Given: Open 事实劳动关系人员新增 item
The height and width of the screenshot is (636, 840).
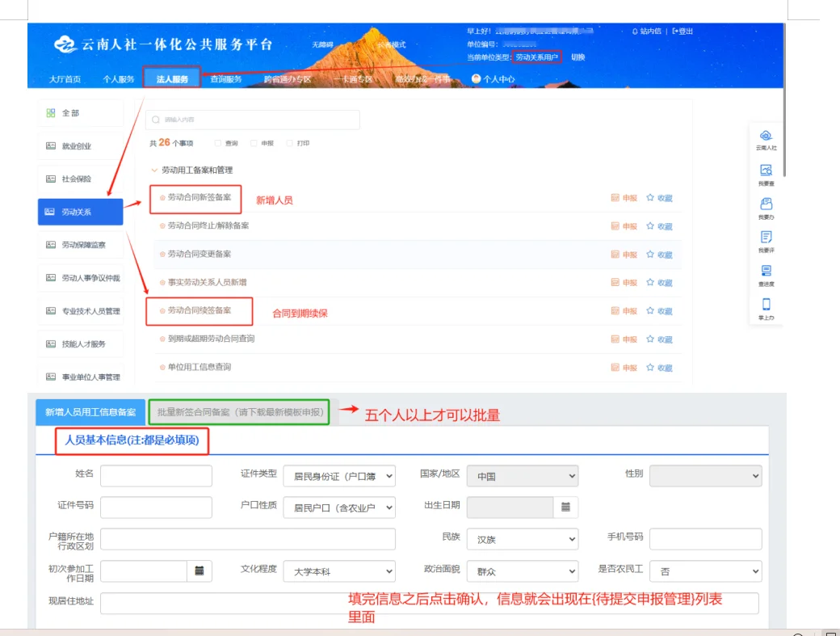Looking at the screenshot, I should point(208,282).
